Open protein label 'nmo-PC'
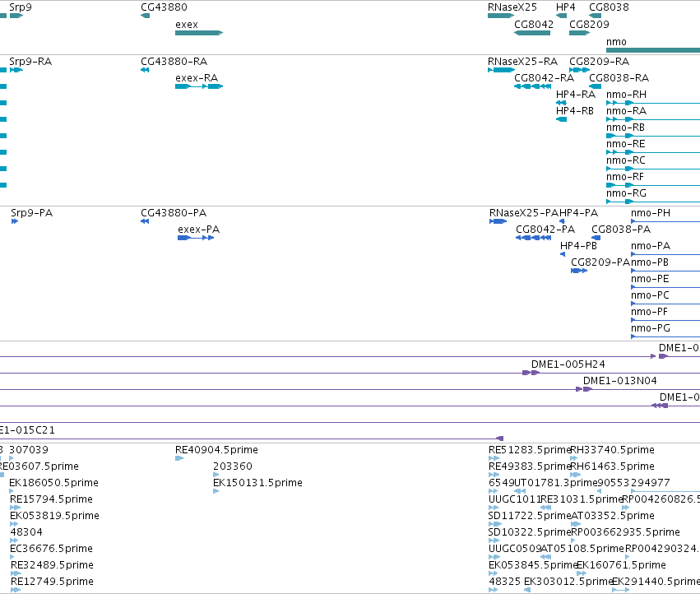Image resolution: width=700 pixels, height=594 pixels. (650, 295)
